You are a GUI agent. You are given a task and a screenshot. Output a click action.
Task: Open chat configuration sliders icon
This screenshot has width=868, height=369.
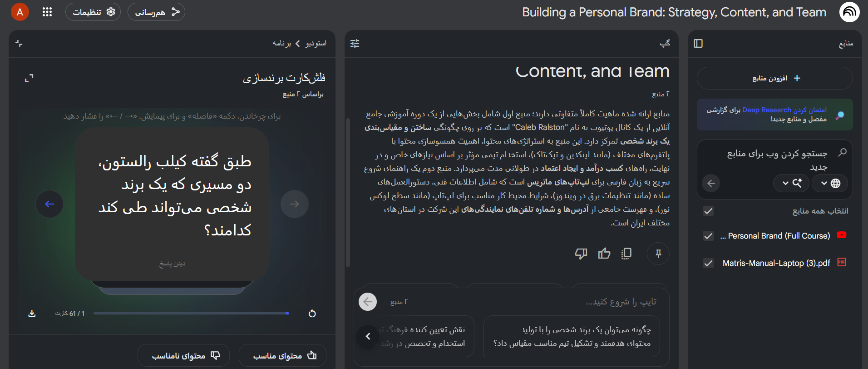tap(355, 43)
